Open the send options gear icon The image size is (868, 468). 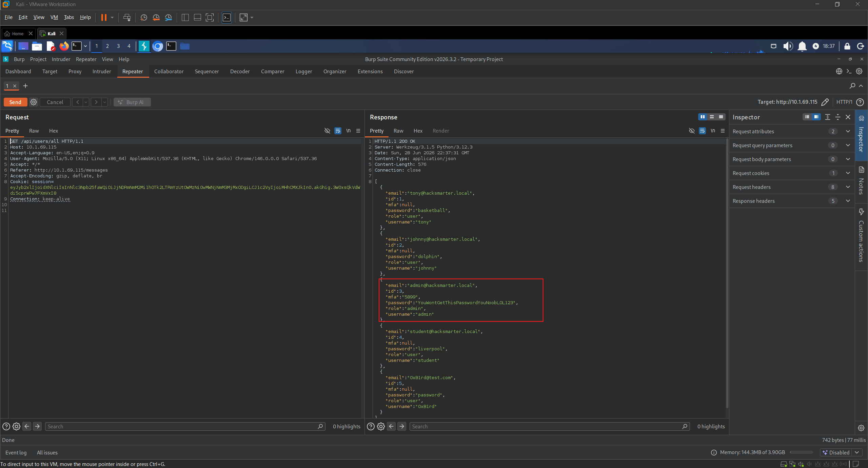pyautogui.click(x=33, y=102)
